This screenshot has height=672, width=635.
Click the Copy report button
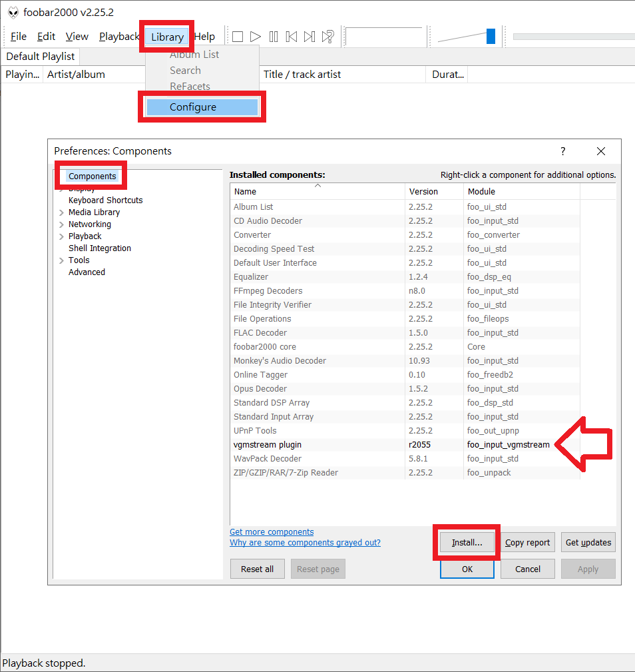point(527,542)
